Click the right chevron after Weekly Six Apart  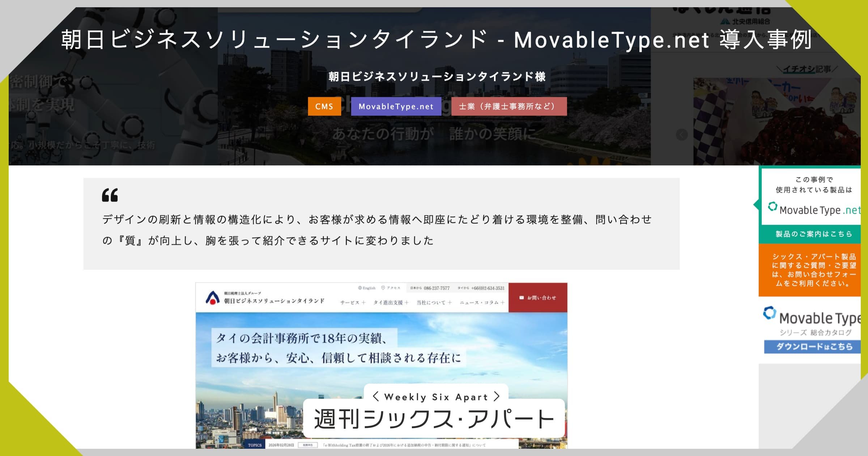point(497,397)
